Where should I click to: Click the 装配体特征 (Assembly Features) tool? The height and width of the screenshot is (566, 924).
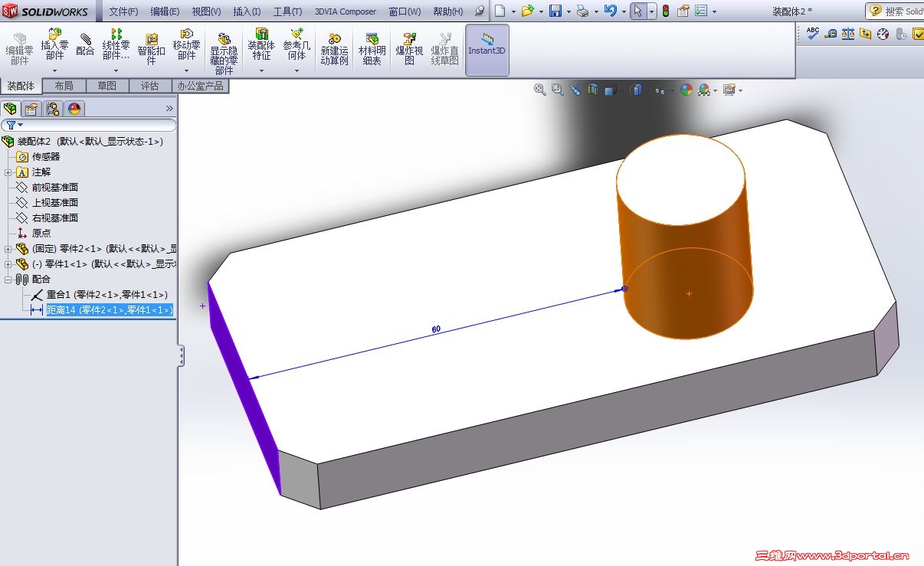[x=261, y=44]
